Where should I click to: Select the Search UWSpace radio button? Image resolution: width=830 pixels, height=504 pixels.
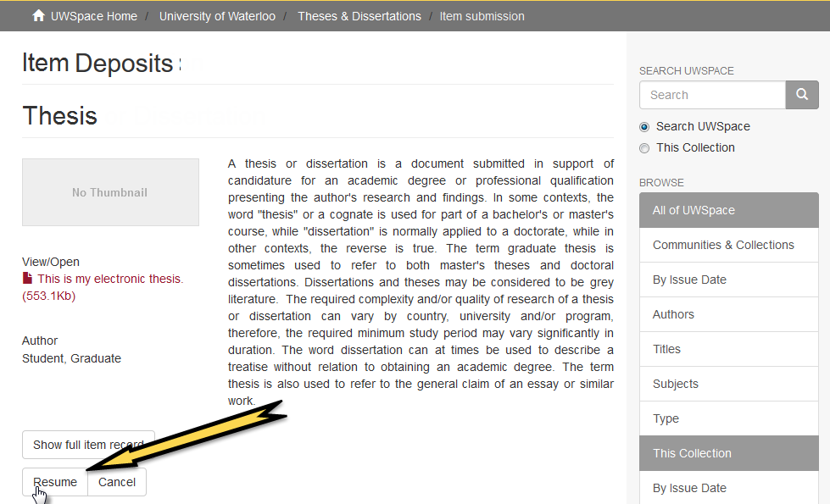pos(643,125)
